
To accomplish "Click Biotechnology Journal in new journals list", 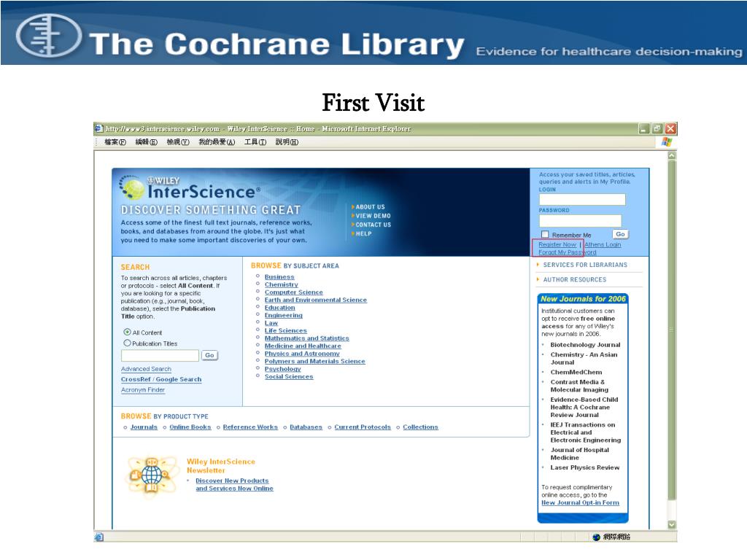I will [x=586, y=345].
